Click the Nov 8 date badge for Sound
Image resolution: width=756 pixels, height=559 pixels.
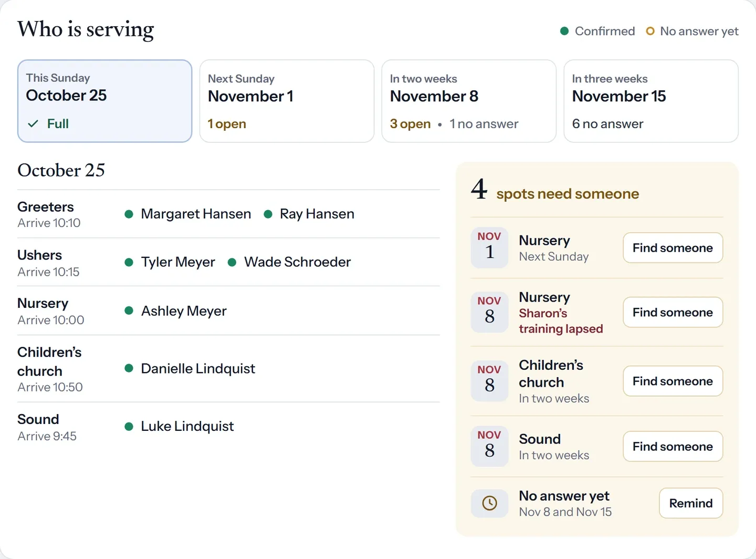point(490,446)
